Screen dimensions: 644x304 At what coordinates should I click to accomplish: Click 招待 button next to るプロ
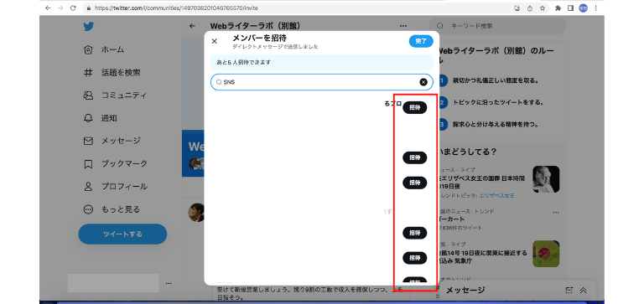click(x=414, y=107)
